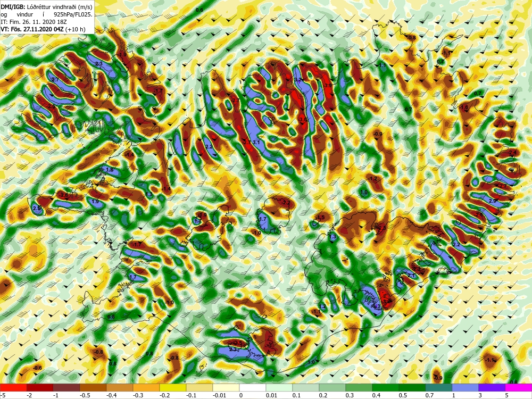Screen dimensions: 532x399
Task: Click the legend label 0.3
Action: tap(350, 395)
